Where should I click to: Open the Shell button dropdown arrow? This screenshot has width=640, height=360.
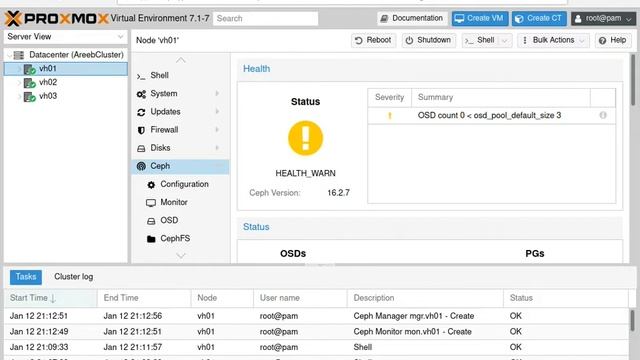coord(505,40)
